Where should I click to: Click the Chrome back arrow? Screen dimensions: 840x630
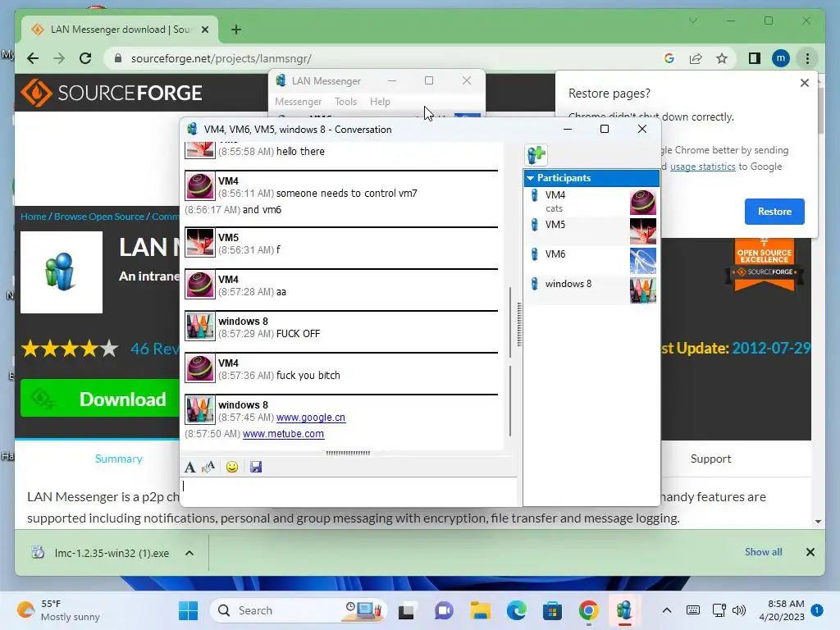click(x=33, y=58)
